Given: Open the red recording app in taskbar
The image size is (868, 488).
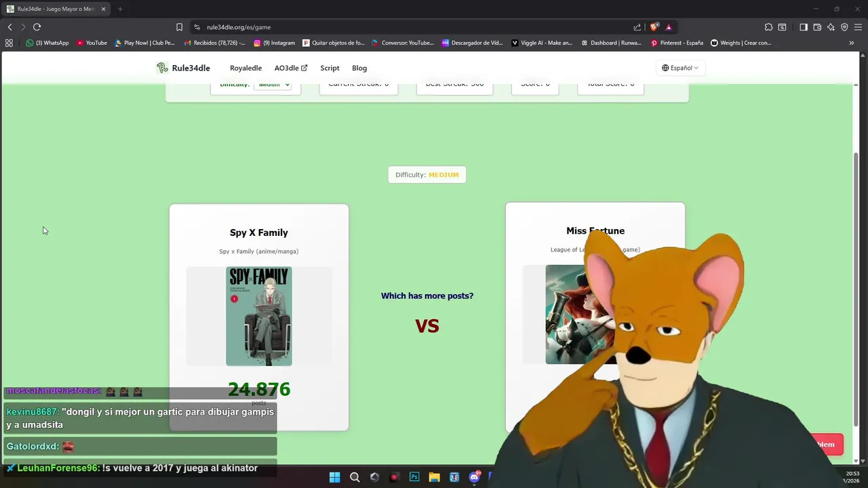Looking at the screenshot, I should pyautogui.click(x=395, y=477).
